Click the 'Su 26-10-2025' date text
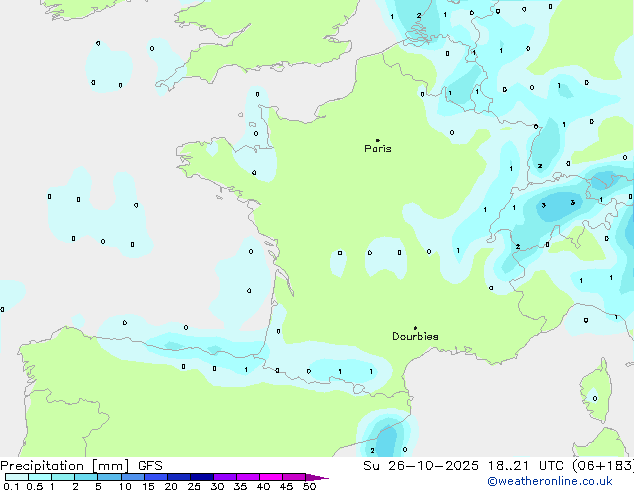Image resolution: width=634 pixels, height=490 pixels. tap(421, 466)
